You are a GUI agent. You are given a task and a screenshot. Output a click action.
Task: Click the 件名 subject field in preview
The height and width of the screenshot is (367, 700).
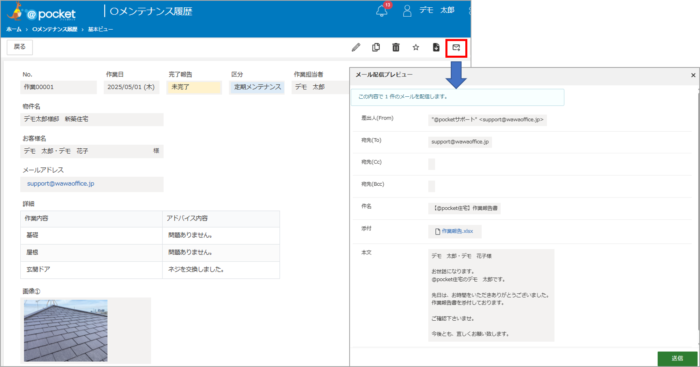[464, 208]
